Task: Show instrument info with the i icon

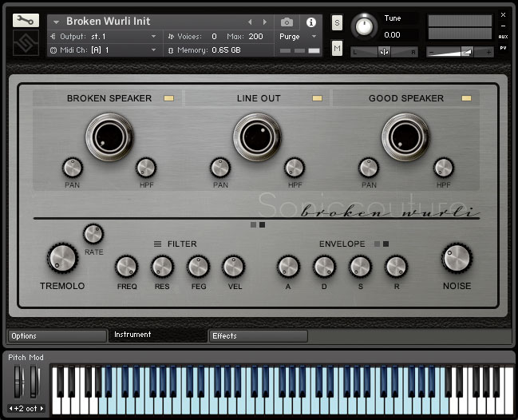Action: [310, 22]
